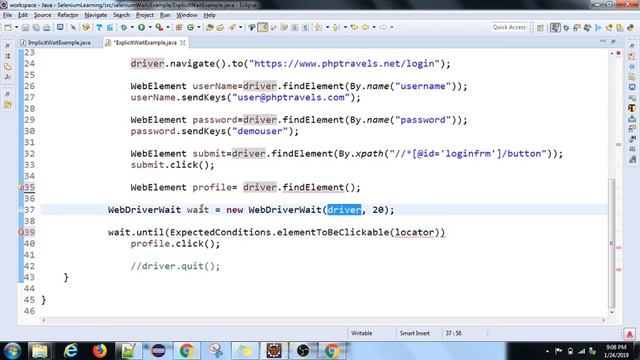Click the Save All toolbar icon

point(36,27)
